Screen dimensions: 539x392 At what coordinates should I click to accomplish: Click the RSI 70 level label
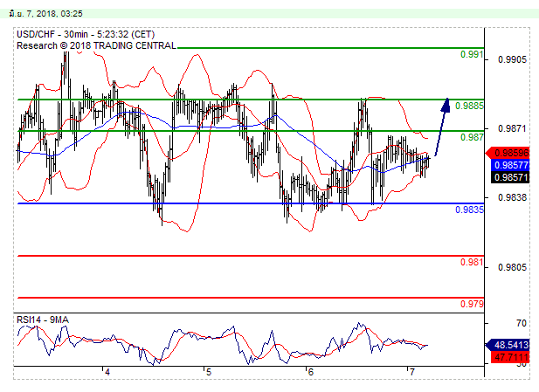click(522, 323)
